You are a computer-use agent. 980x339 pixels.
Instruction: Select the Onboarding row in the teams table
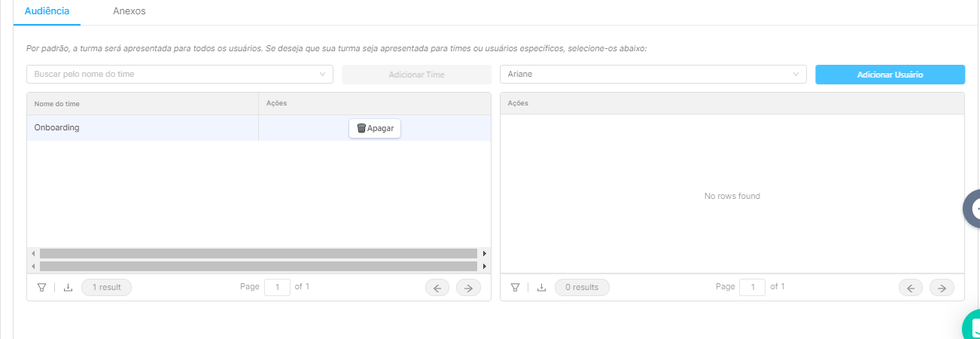click(259, 128)
